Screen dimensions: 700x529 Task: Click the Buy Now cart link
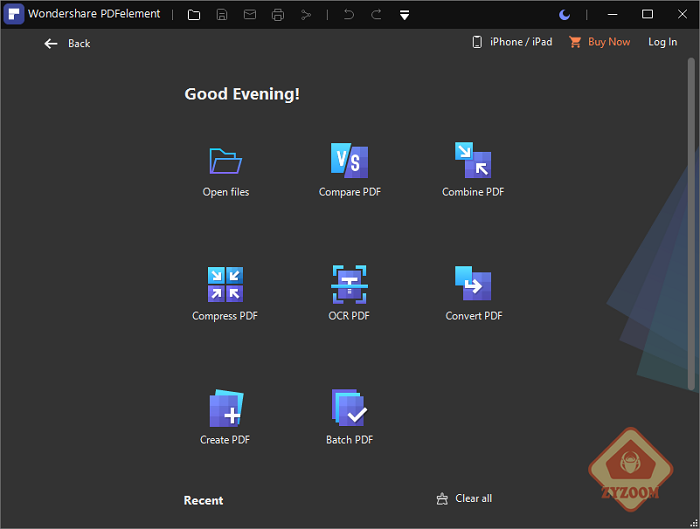tap(600, 42)
